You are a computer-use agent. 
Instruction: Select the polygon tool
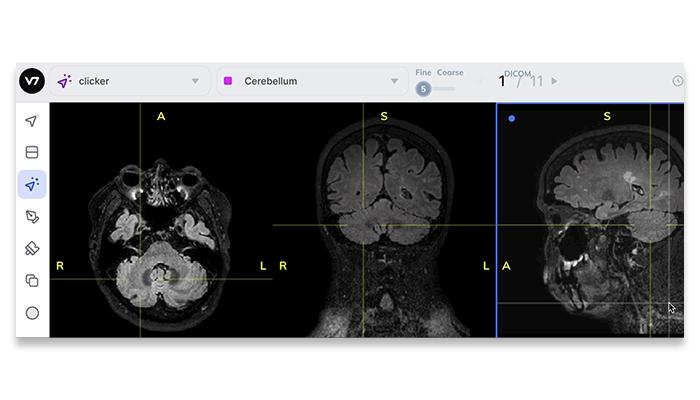pos(32,217)
